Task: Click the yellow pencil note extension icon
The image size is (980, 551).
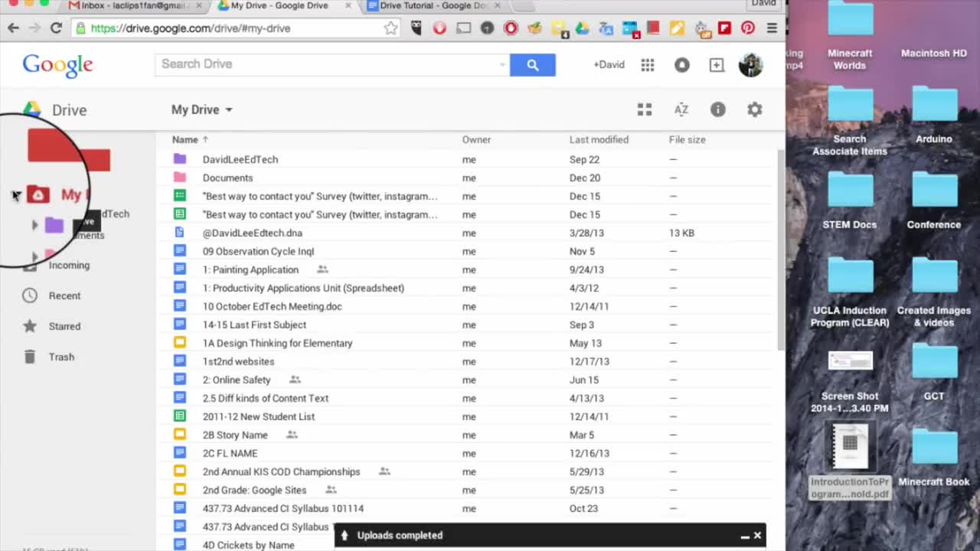Action: coord(677,28)
